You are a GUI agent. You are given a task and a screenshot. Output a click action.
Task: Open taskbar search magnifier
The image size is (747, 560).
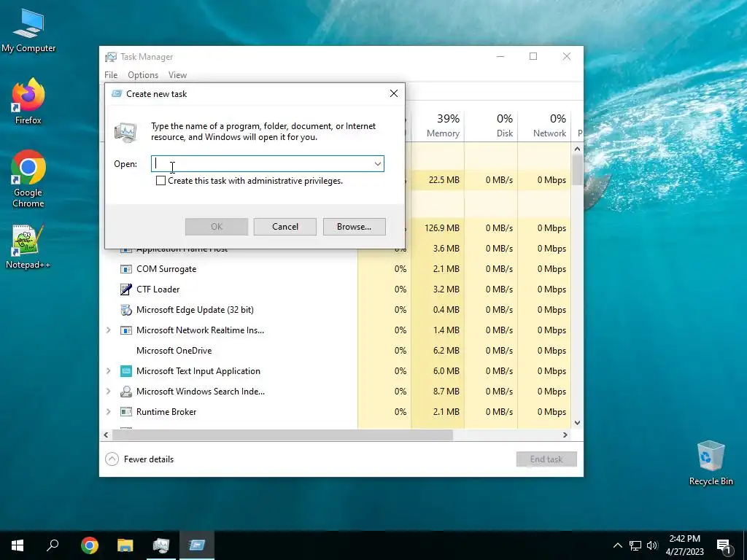coord(53,545)
